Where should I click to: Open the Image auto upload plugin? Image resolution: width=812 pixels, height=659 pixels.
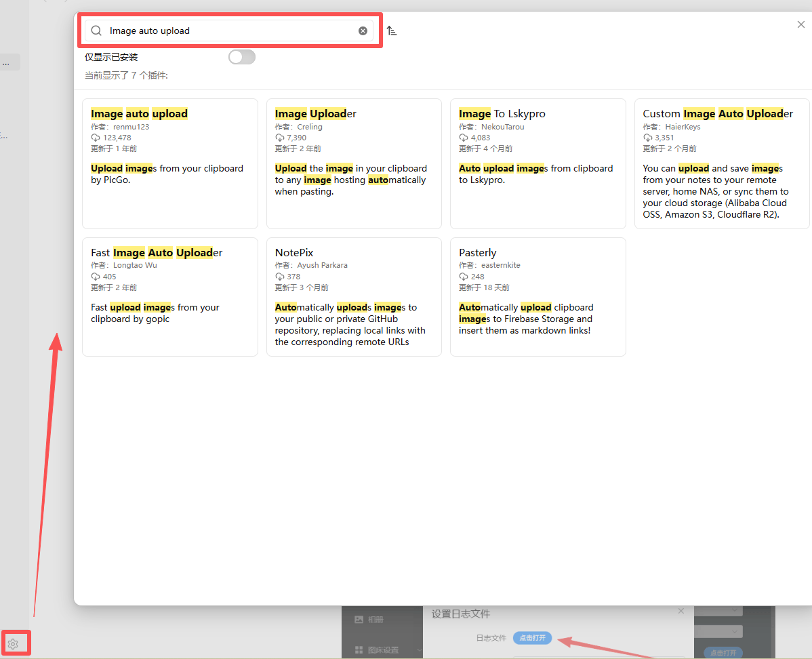(x=170, y=163)
